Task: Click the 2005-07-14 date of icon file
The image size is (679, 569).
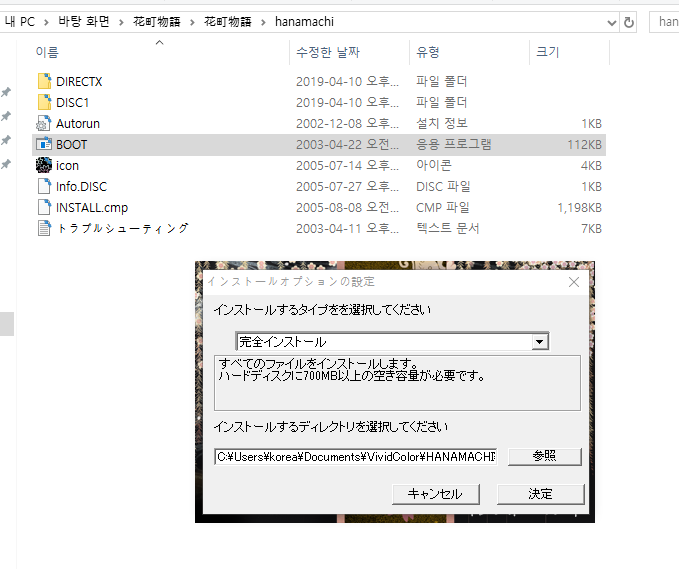Action: pos(347,165)
